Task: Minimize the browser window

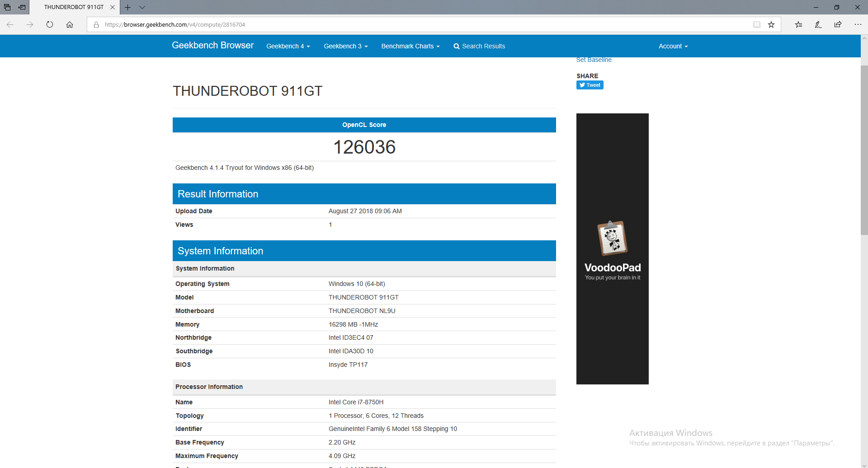Action: tap(816, 7)
